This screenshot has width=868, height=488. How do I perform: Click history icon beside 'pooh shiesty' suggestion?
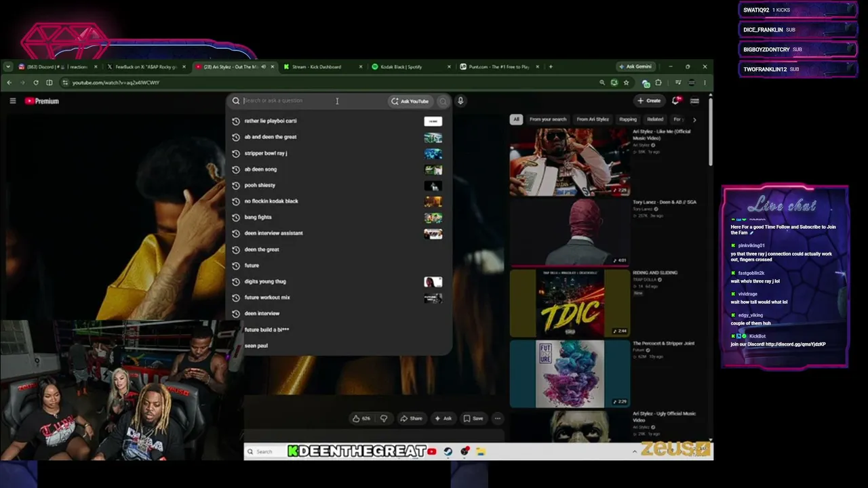point(236,185)
